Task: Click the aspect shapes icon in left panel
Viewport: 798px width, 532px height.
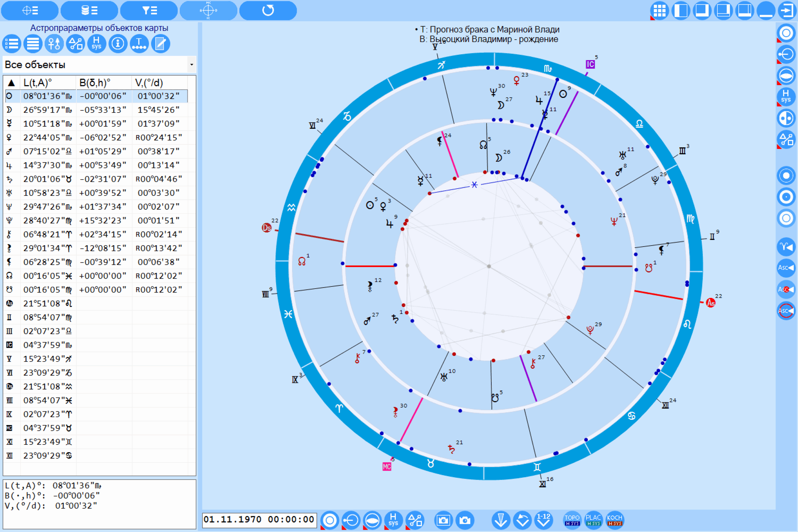Action: coord(75,44)
